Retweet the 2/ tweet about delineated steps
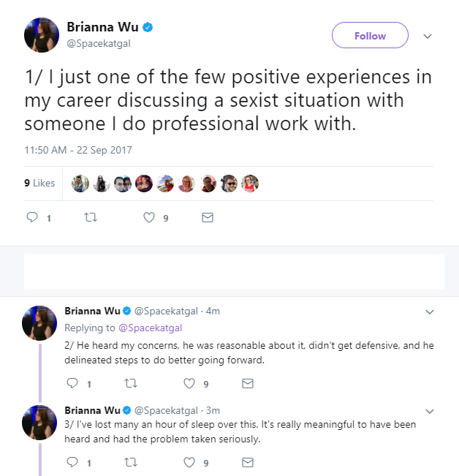459x476 pixels. point(131,383)
